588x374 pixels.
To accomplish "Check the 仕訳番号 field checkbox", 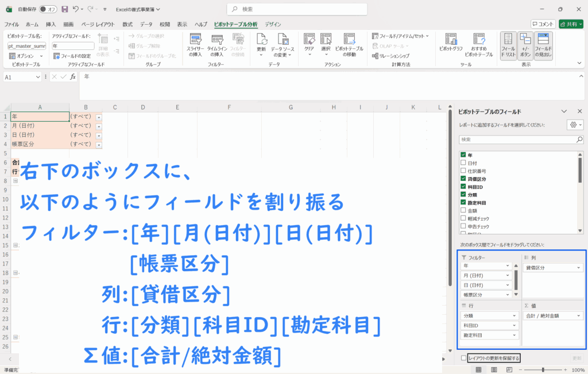I will coord(463,171).
